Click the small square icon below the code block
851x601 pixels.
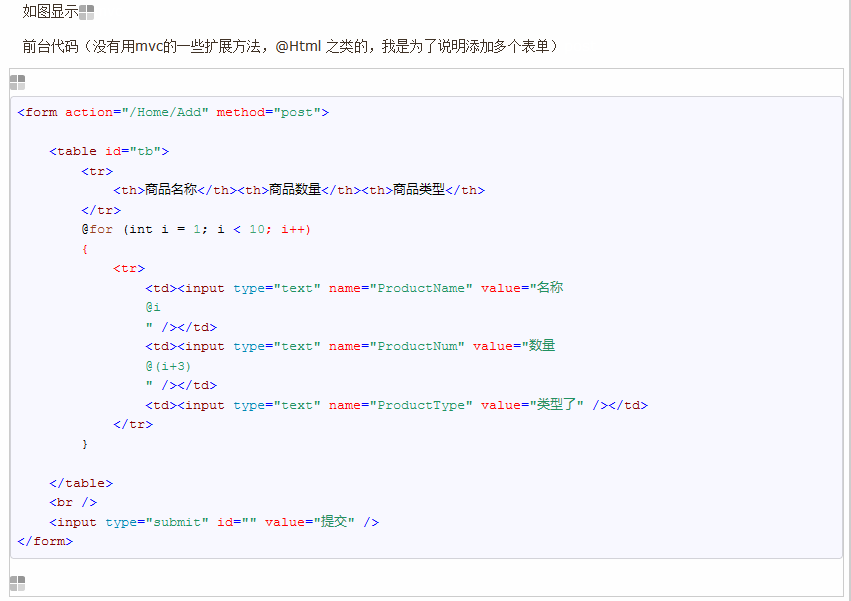pyautogui.click(x=17, y=583)
